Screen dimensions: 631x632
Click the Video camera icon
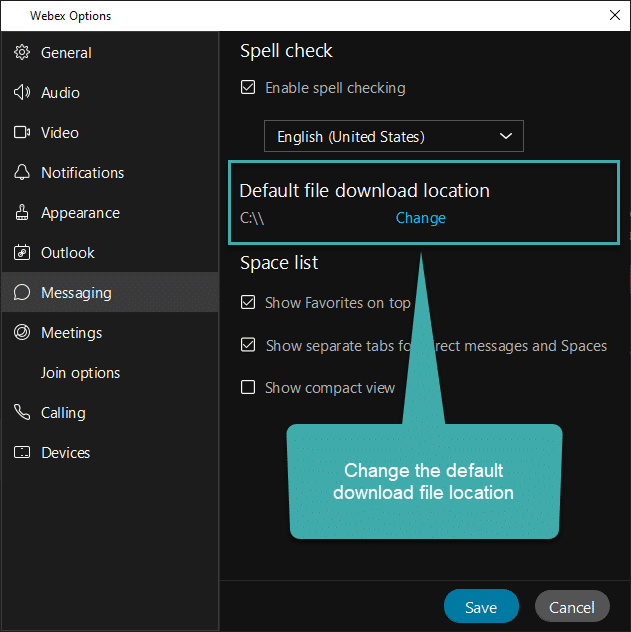coord(22,133)
